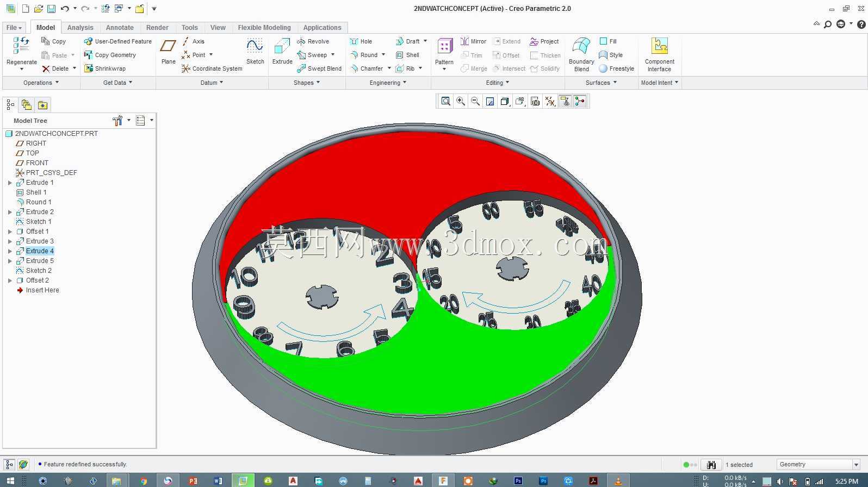Click the Windows Start button
868x487 pixels.
point(10,481)
